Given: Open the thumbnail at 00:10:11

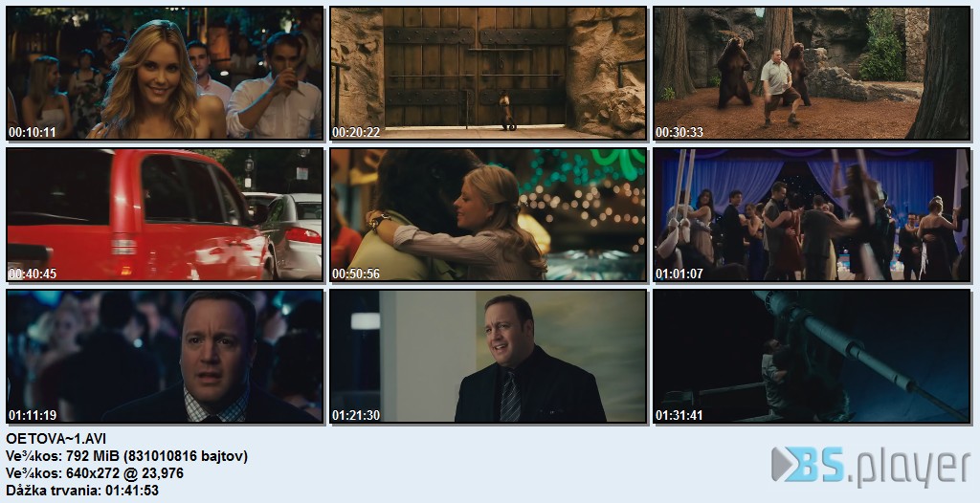Looking at the screenshot, I should click(165, 73).
